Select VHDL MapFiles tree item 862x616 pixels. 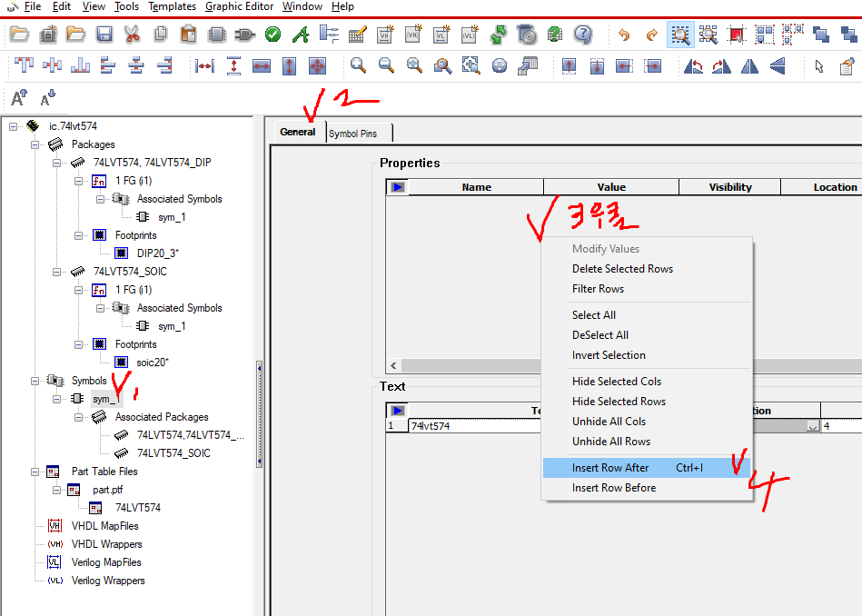(104, 526)
